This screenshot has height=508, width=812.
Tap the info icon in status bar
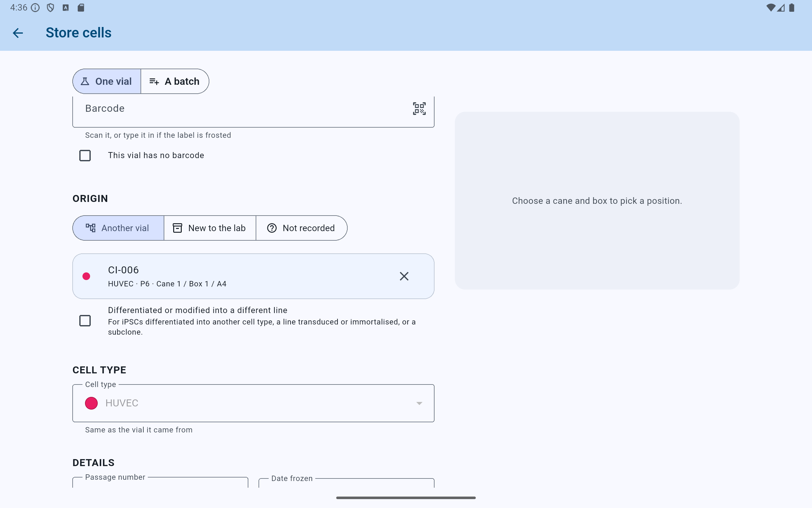point(35,8)
